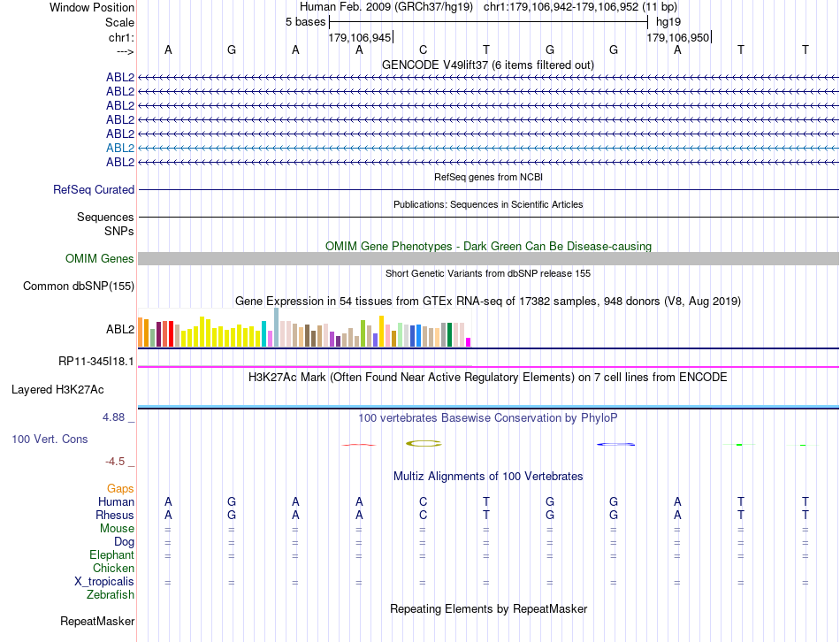
Task: Click the Window Position label
Action: pos(92,7)
